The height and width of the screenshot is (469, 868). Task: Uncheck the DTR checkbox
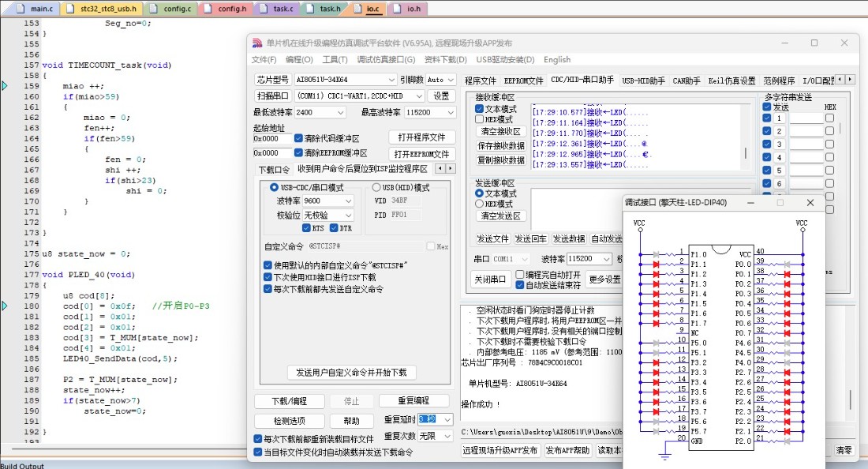334,228
